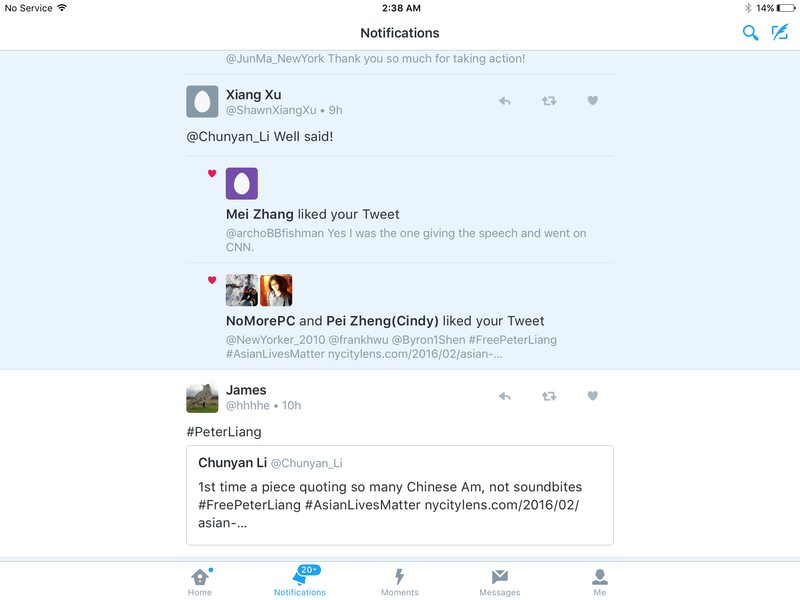Tap James's profile avatar
This screenshot has height=600, width=800.
click(202, 397)
